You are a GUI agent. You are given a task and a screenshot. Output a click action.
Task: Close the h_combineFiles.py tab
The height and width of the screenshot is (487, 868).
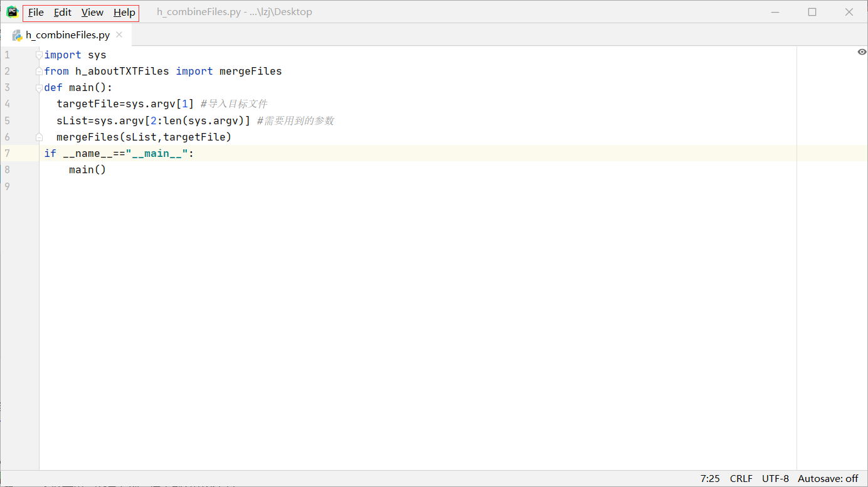119,35
